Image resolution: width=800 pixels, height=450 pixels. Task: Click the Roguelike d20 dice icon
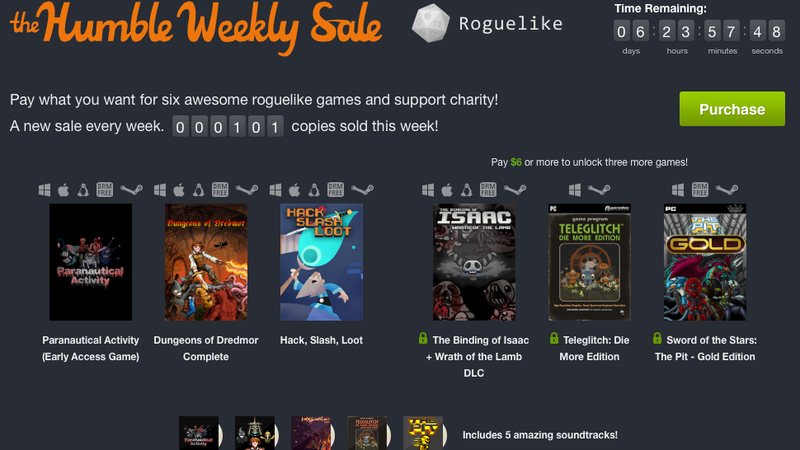tap(431, 23)
